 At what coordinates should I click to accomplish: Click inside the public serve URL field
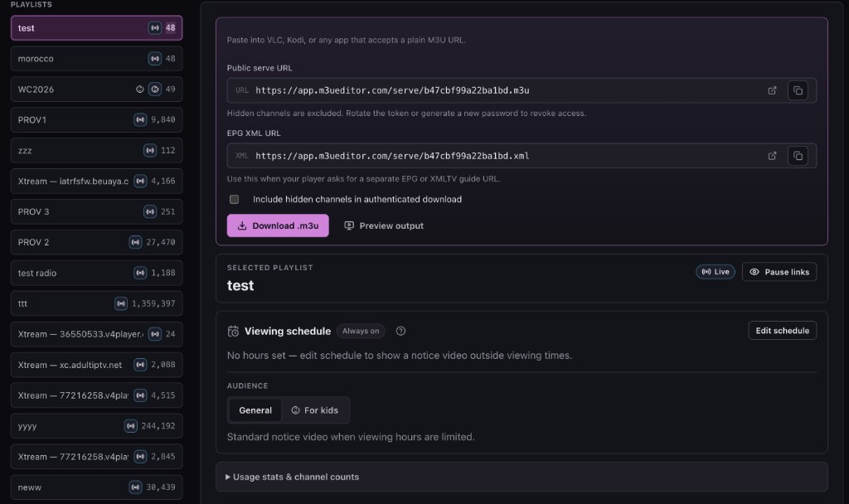coord(522,90)
